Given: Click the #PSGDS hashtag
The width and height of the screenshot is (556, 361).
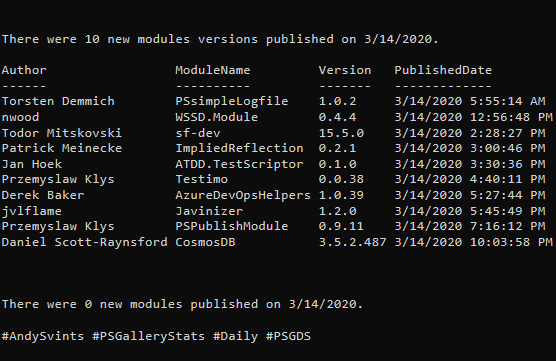Looking at the screenshot, I should tap(288, 336).
